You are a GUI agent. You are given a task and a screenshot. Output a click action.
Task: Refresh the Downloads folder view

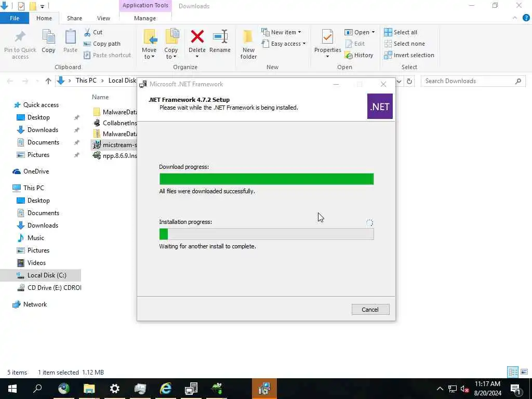409,81
